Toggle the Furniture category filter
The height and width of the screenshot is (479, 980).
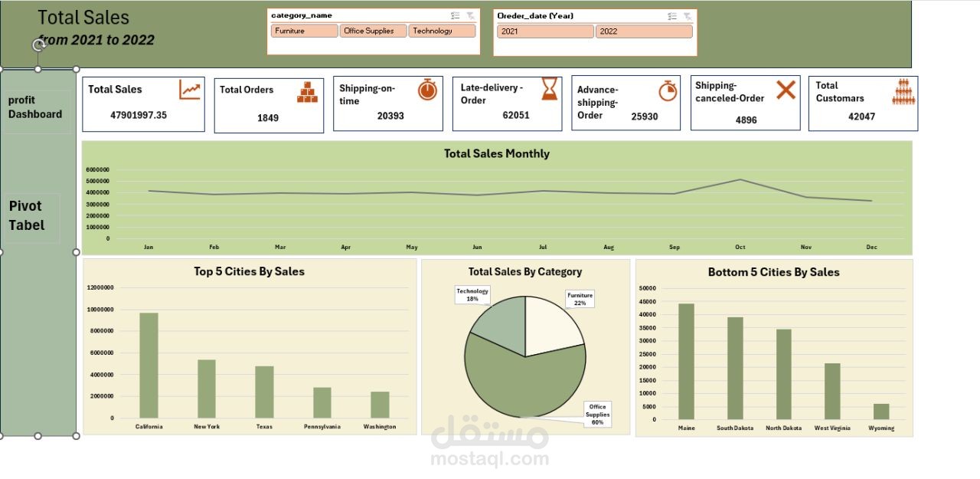click(304, 31)
